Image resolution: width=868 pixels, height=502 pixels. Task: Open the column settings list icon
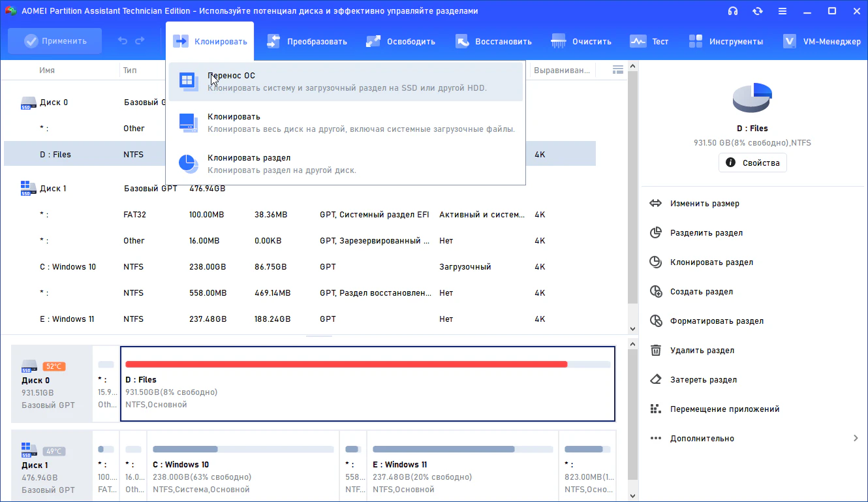coord(617,70)
